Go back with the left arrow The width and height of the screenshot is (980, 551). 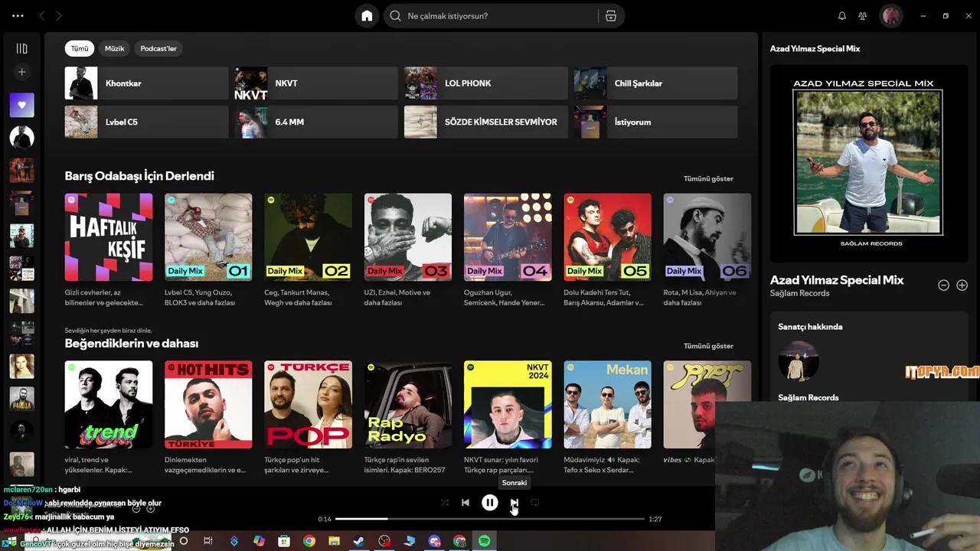point(42,16)
